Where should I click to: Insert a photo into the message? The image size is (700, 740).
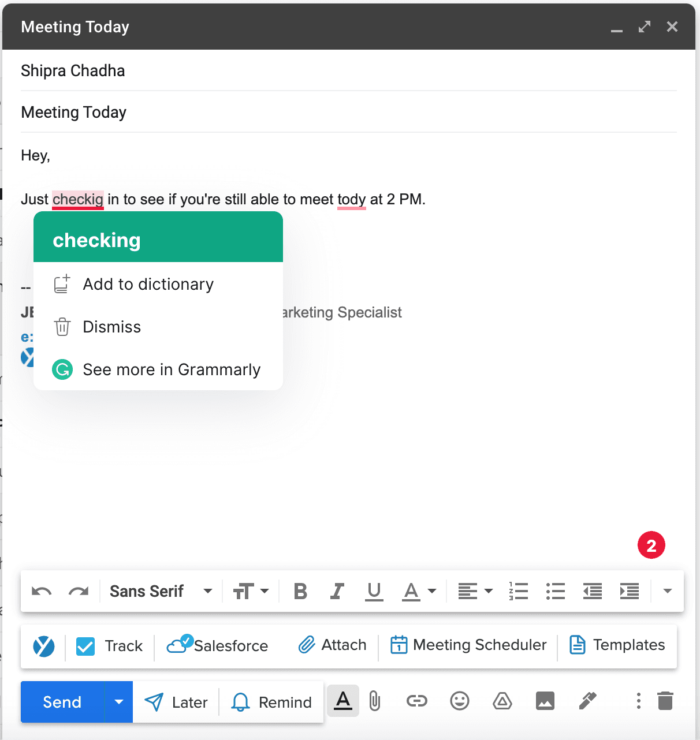[545, 701]
